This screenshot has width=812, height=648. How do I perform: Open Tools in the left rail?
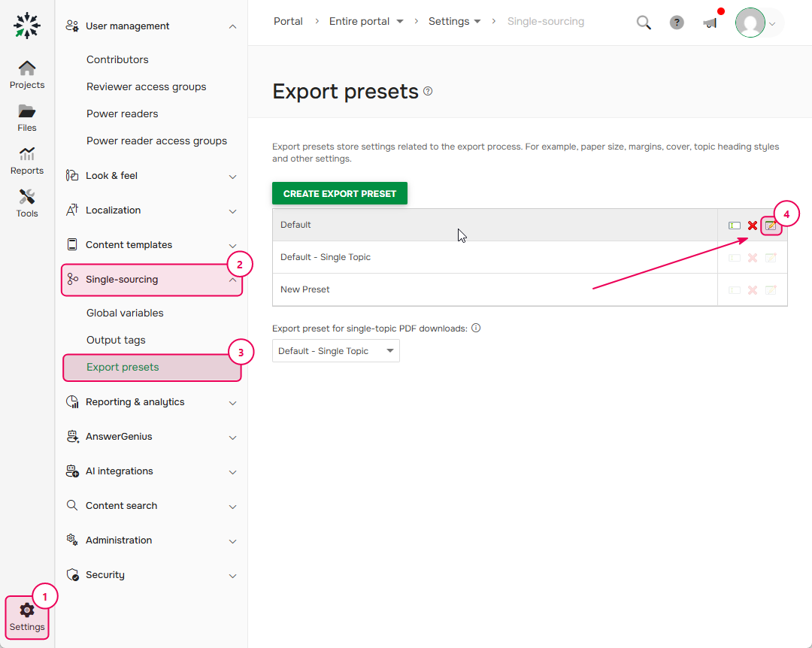coord(27,204)
